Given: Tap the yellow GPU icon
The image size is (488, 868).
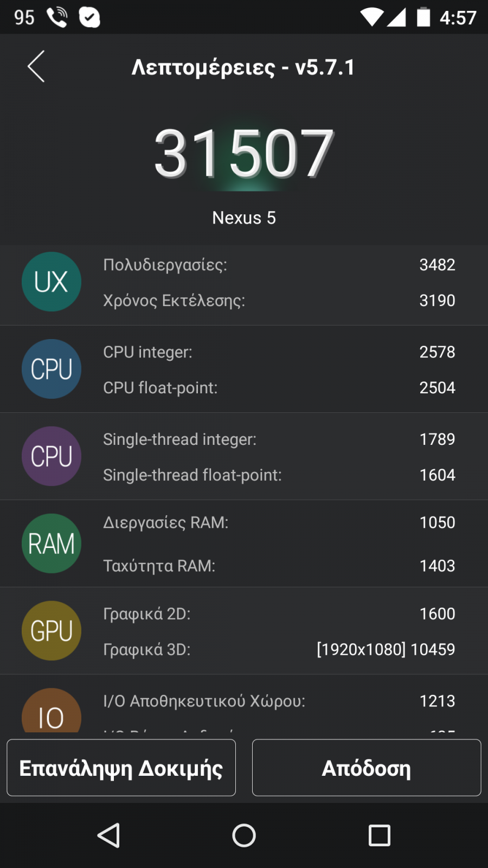Looking at the screenshot, I should (52, 631).
